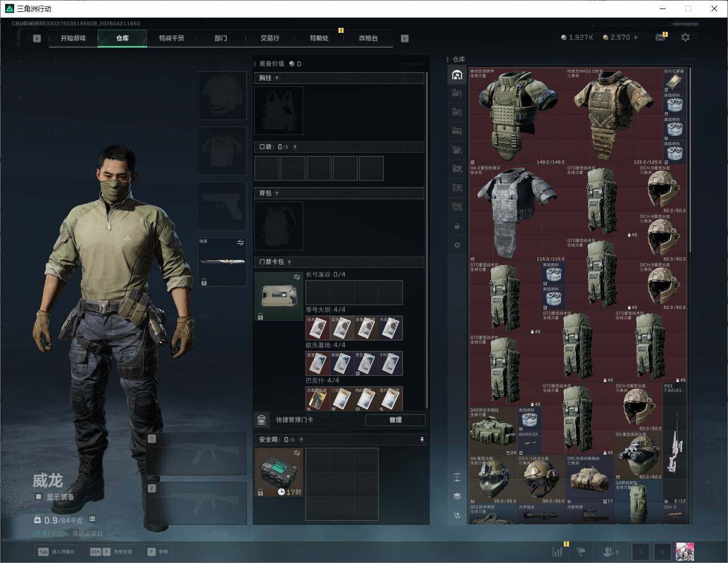Click the F 转移 shortcut button
The height and width of the screenshot is (563, 728).
158,552
